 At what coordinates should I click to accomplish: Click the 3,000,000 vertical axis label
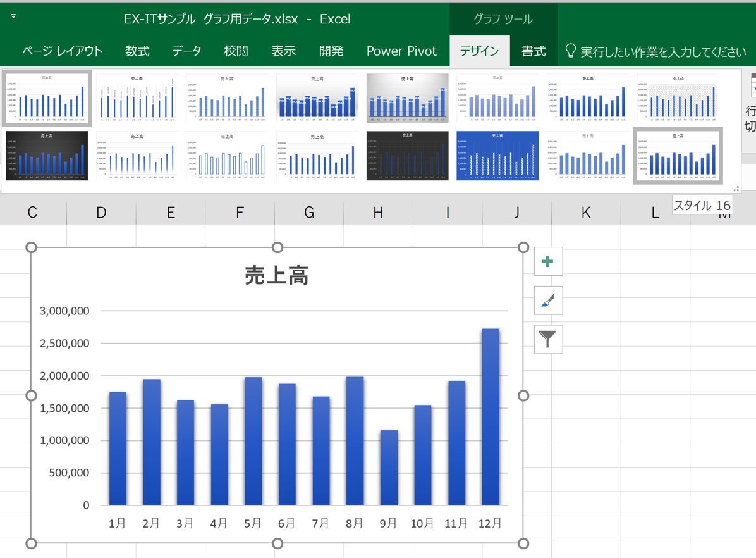click(x=64, y=311)
